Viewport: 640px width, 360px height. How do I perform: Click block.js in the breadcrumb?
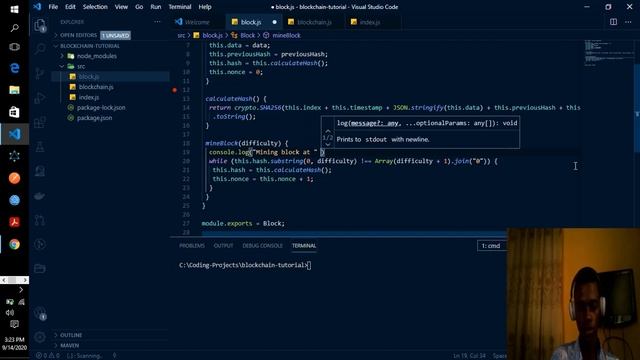[x=212, y=36]
